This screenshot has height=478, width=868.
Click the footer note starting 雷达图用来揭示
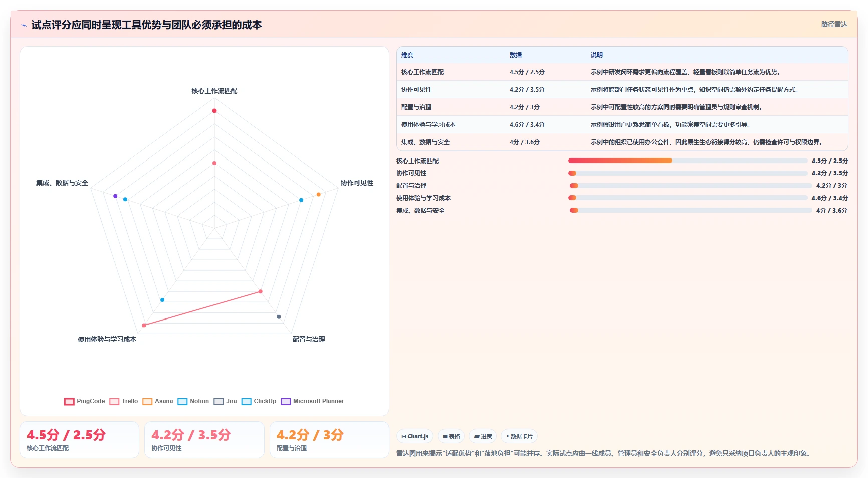click(x=604, y=453)
